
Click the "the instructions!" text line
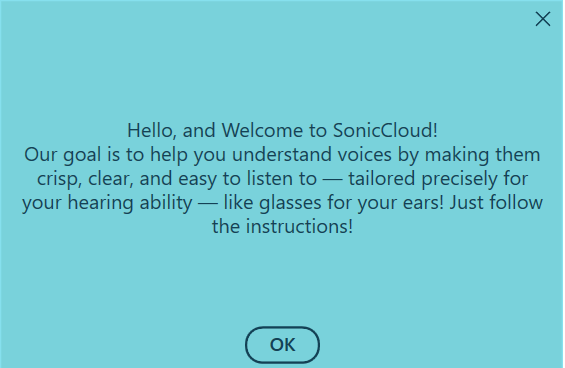coord(282,226)
